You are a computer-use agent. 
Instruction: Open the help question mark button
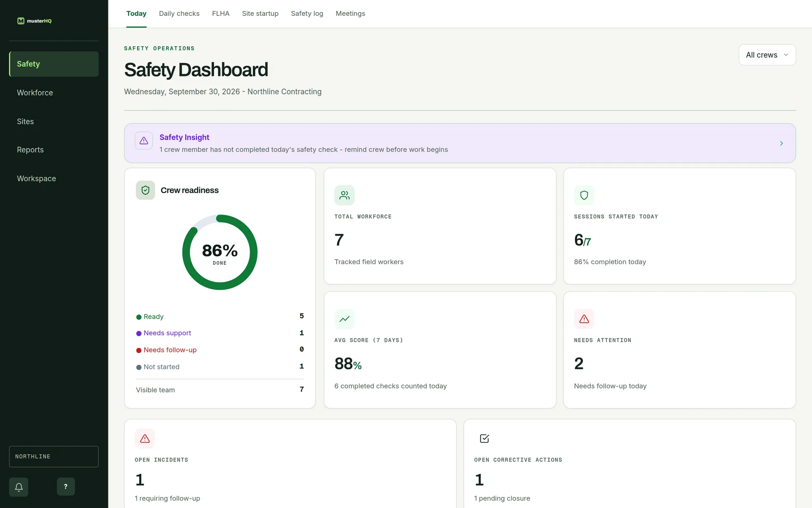[x=66, y=486]
